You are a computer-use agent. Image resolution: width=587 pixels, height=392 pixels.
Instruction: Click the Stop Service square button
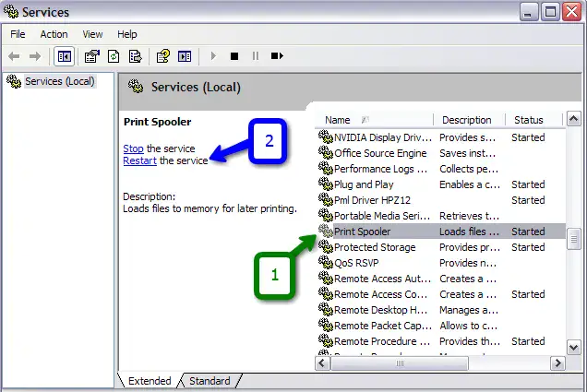point(234,56)
